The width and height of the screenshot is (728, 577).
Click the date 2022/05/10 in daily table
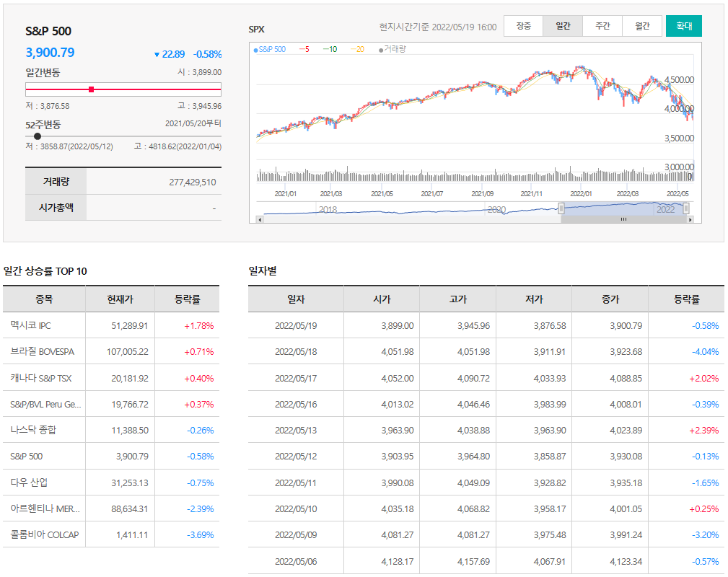click(296, 508)
